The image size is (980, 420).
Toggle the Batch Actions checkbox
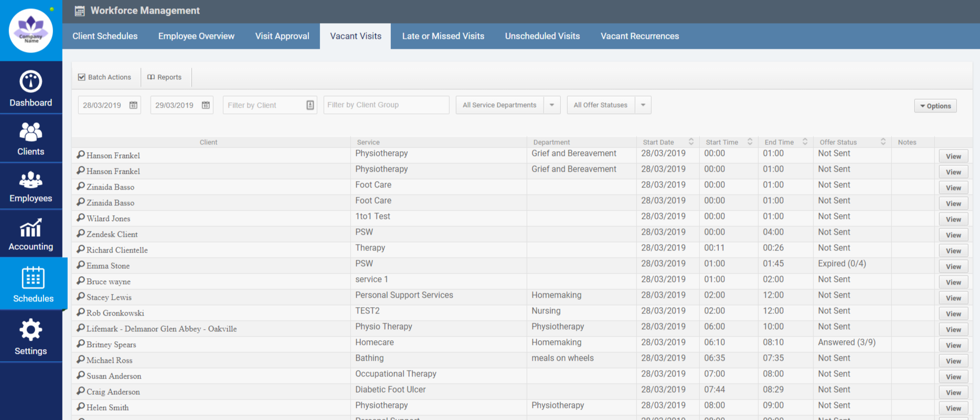[82, 77]
